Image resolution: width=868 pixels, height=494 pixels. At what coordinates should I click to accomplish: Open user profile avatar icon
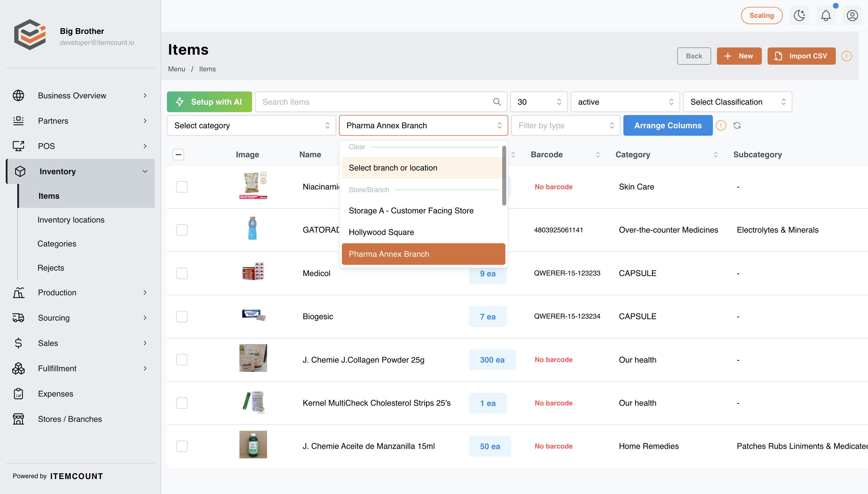coord(852,16)
